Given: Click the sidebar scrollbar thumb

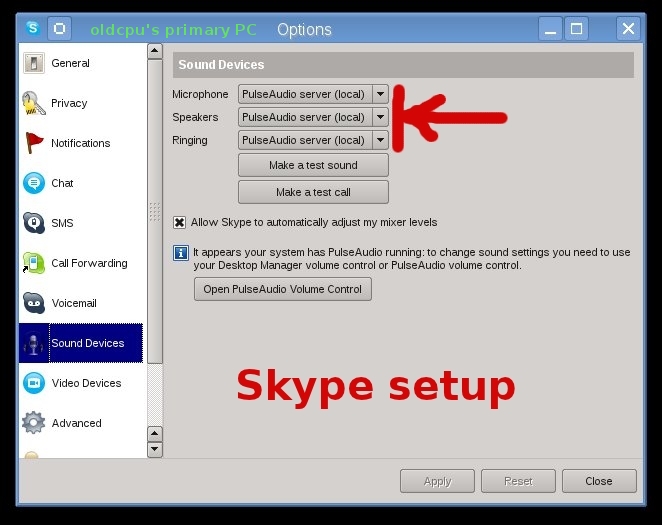Looking at the screenshot, I should point(155,211).
